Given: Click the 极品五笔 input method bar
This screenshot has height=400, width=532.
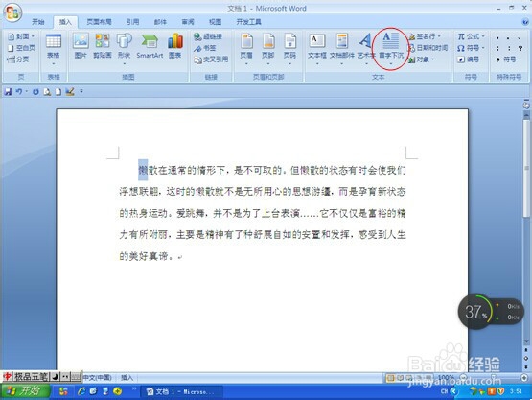Looking at the screenshot, I should tap(41, 376).
